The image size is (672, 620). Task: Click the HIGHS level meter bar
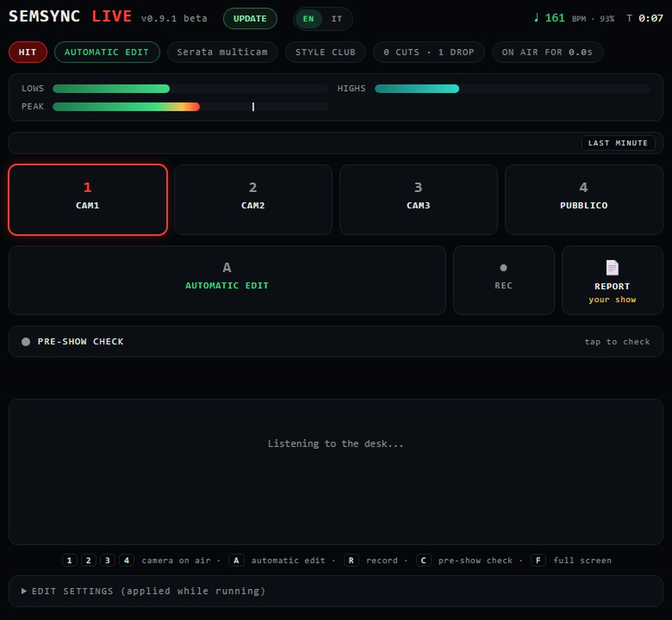[513, 89]
